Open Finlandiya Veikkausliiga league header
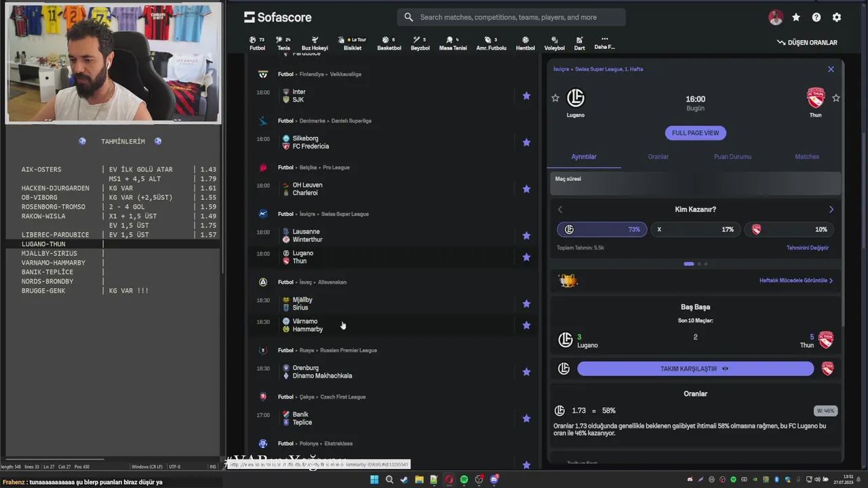 319,74
